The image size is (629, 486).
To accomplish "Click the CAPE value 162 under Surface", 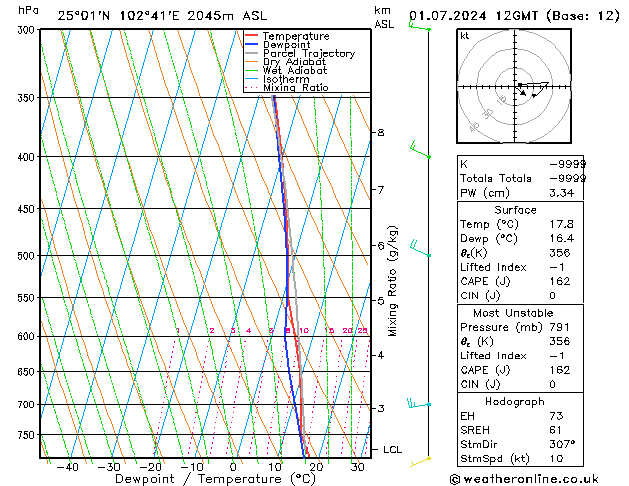I will 560,281.
